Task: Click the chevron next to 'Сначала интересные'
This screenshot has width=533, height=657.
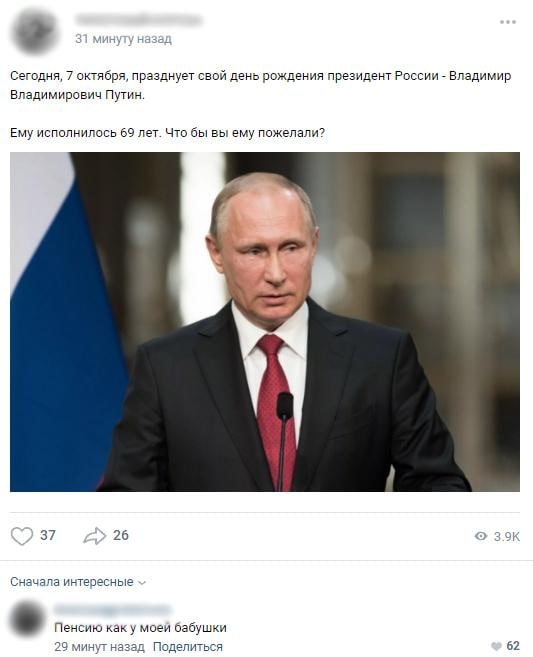Action: coord(142,583)
